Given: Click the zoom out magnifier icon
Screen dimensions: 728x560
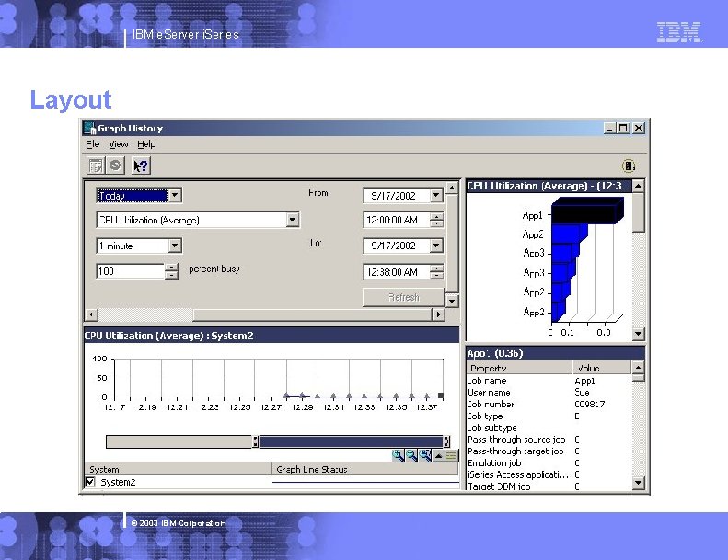Looking at the screenshot, I should [411, 455].
